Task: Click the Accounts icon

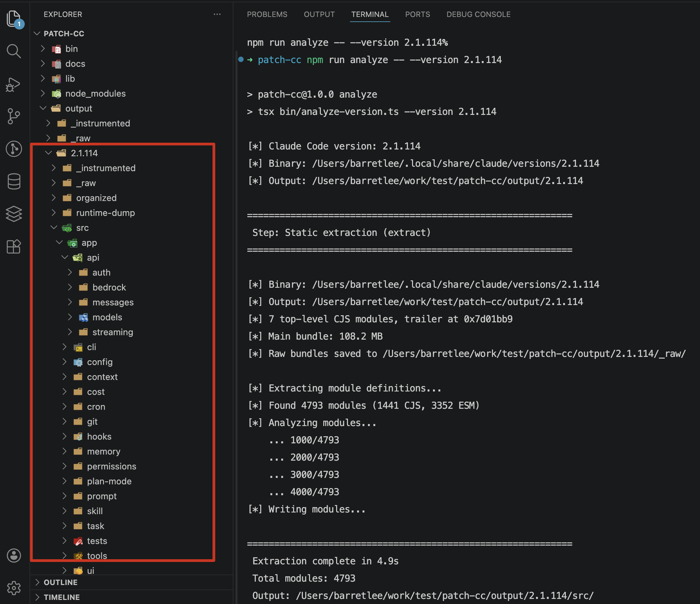Action: point(14,556)
